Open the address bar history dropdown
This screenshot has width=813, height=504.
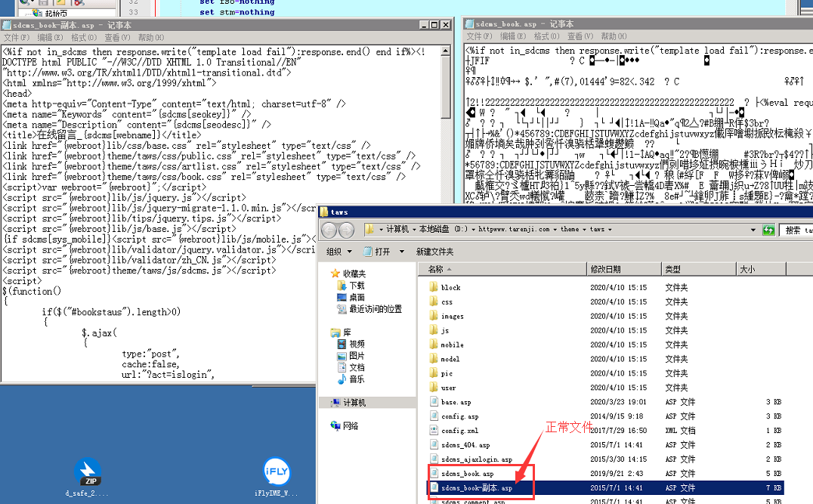click(x=753, y=230)
